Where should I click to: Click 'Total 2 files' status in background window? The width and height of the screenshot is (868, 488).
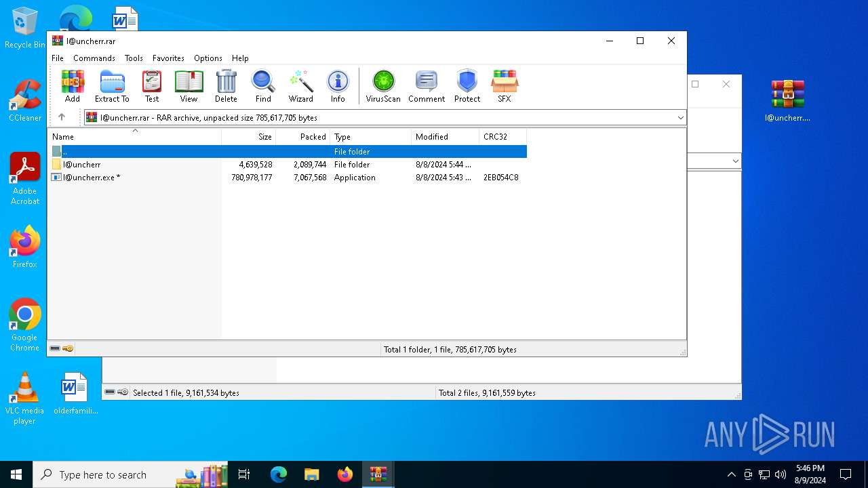[x=487, y=393]
